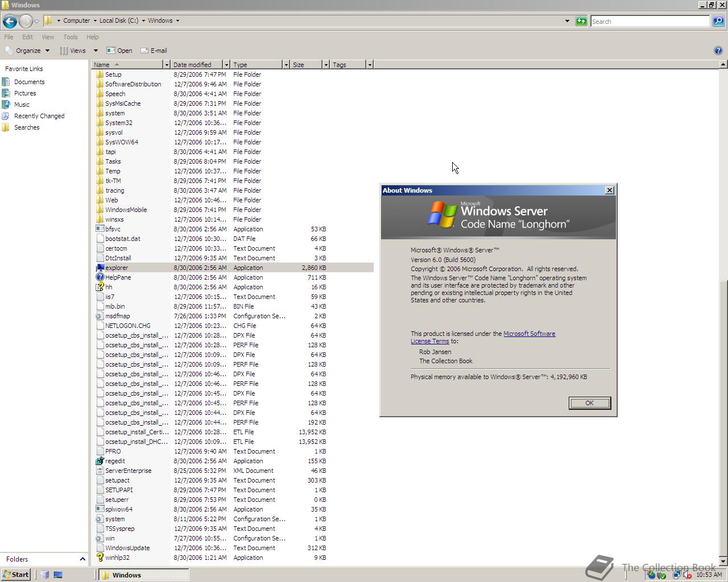
Task: Open the View menu
Action: [x=48, y=37]
